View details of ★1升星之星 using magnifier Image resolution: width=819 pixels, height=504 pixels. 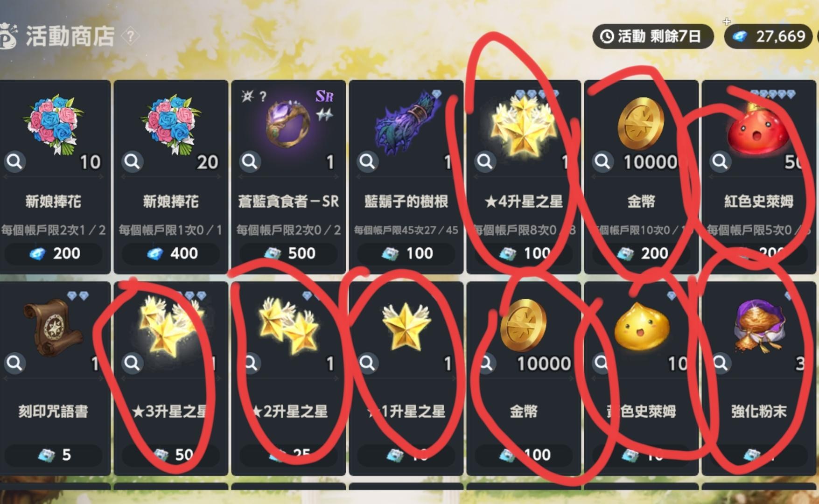[367, 363]
